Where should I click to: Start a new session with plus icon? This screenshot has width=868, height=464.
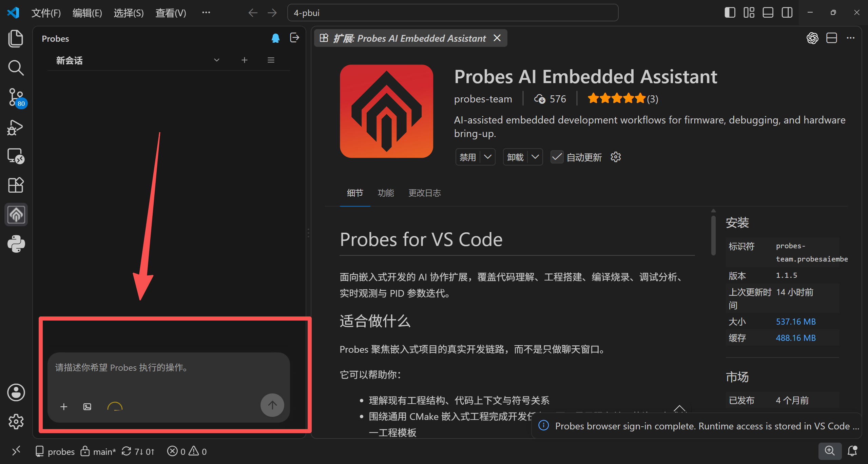(244, 60)
